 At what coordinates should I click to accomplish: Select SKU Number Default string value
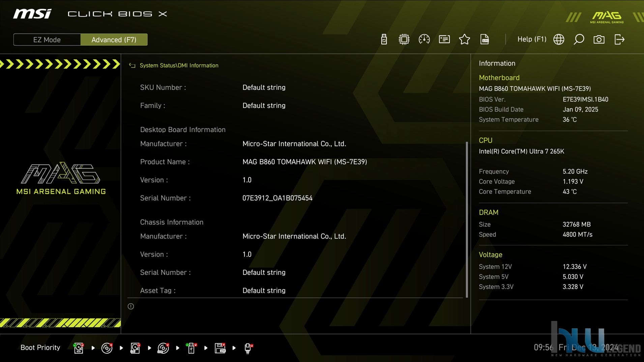pyautogui.click(x=264, y=87)
